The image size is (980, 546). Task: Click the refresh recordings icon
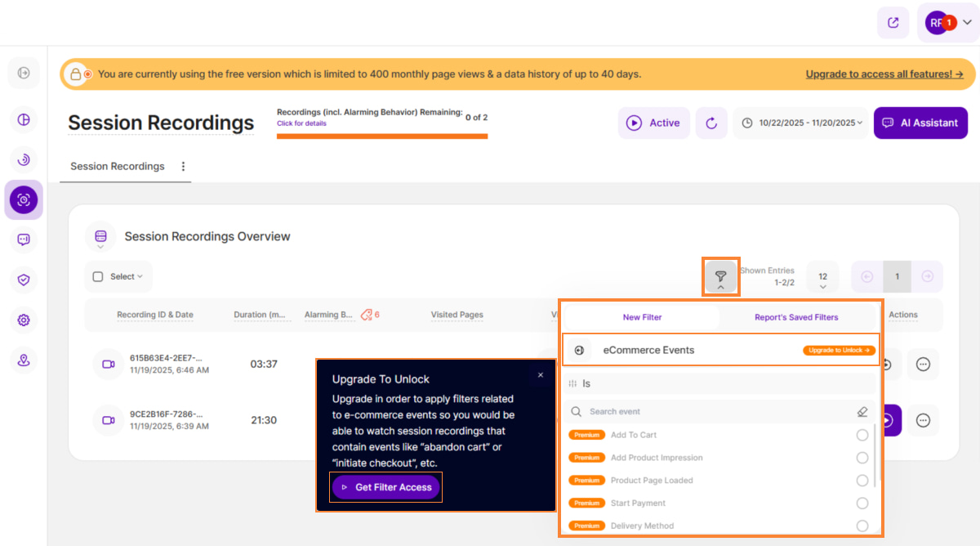click(x=711, y=123)
